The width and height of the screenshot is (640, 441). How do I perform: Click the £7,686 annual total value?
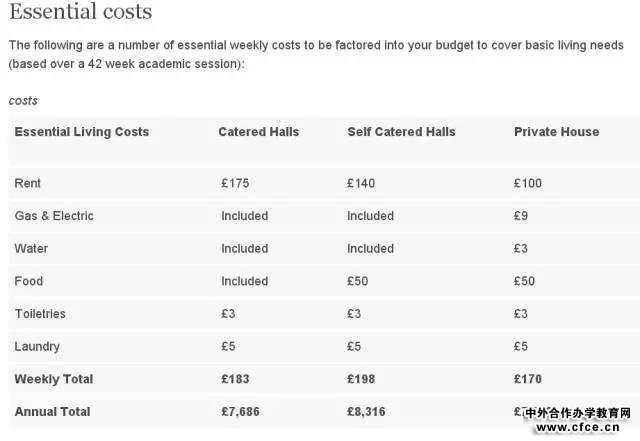click(x=240, y=412)
